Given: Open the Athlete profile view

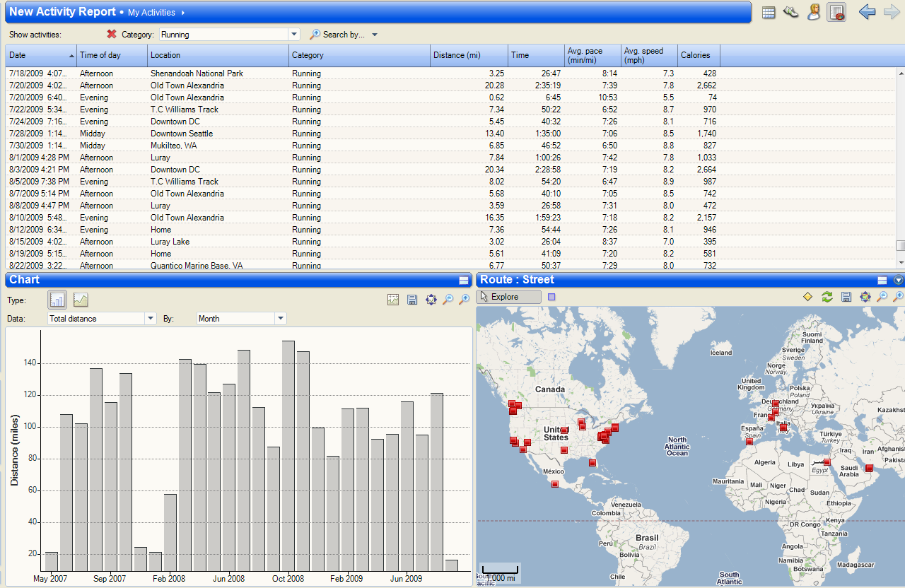Looking at the screenshot, I should tap(814, 12).
